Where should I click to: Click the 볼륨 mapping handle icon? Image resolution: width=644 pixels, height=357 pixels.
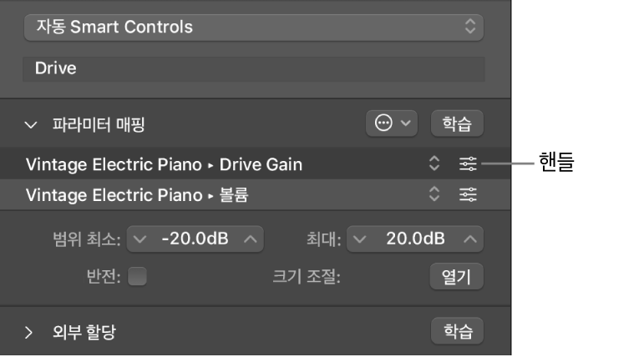[468, 195]
